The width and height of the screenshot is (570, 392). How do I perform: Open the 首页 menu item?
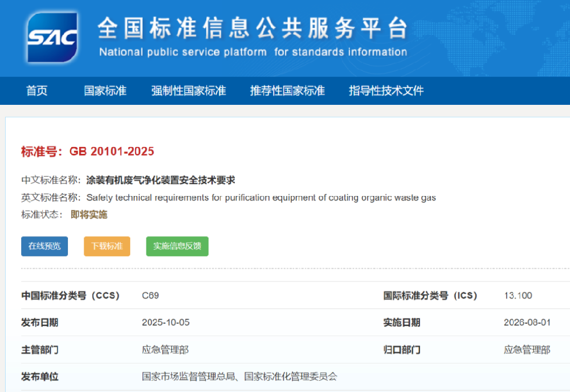click(36, 91)
